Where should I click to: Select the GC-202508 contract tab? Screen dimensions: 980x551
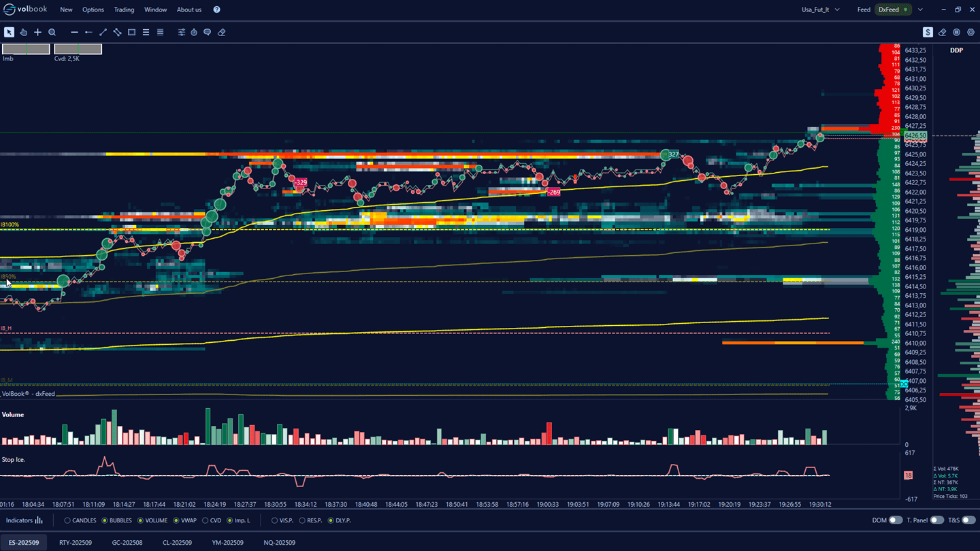126,543
